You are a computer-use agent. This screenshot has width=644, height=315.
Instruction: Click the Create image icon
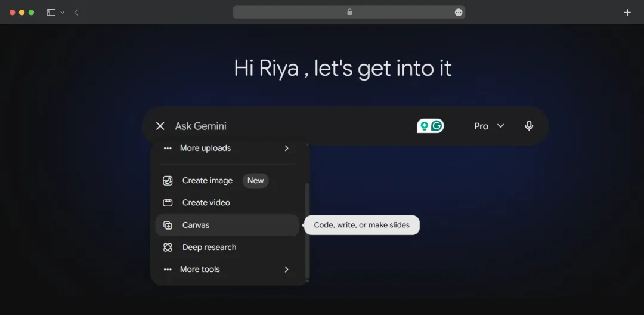pos(168,181)
